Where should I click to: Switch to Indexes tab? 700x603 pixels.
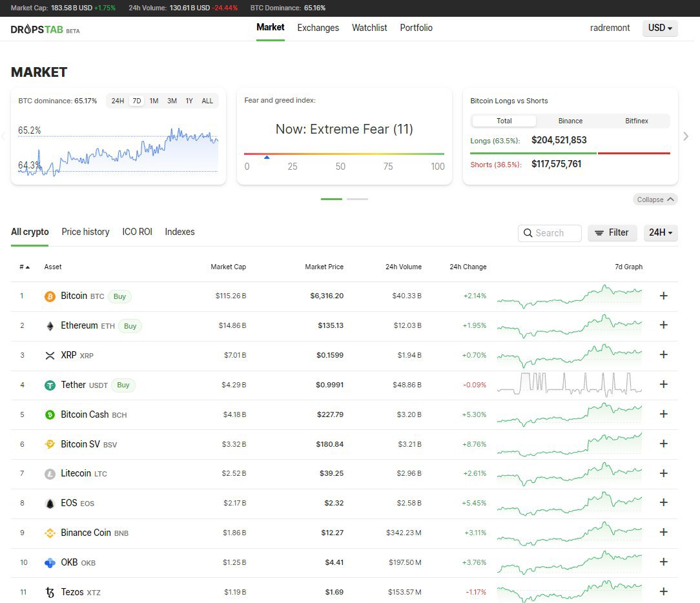pos(180,232)
